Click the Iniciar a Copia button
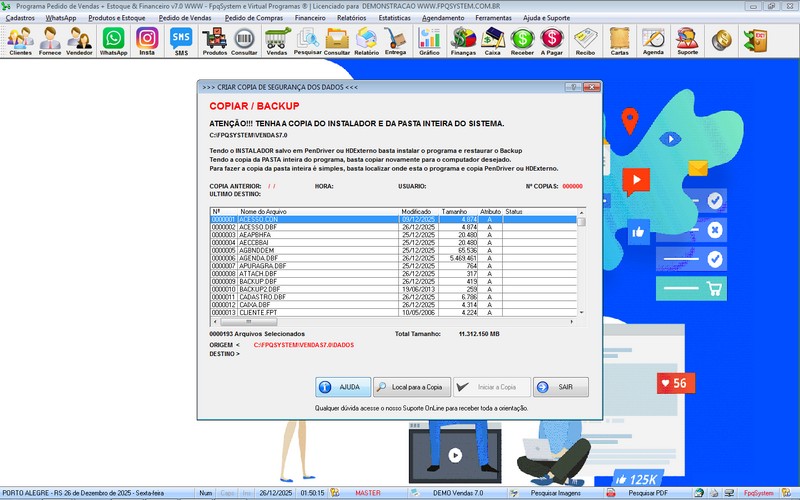 [492, 387]
